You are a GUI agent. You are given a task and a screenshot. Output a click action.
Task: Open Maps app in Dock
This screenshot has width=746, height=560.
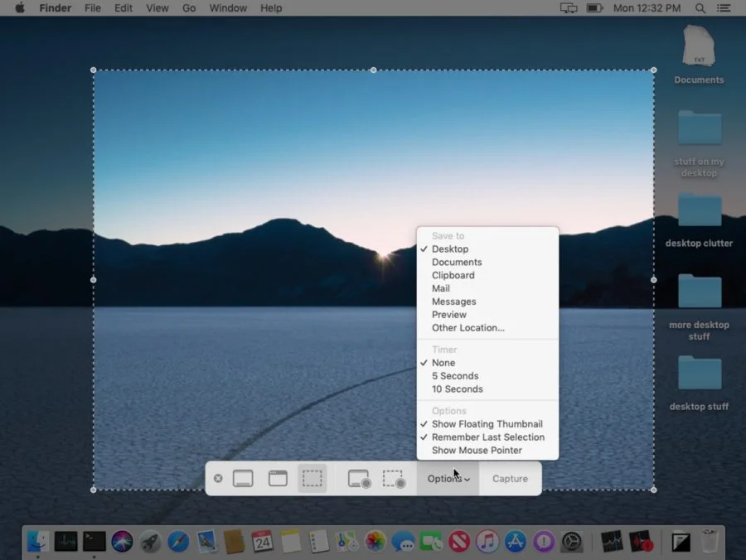346,542
